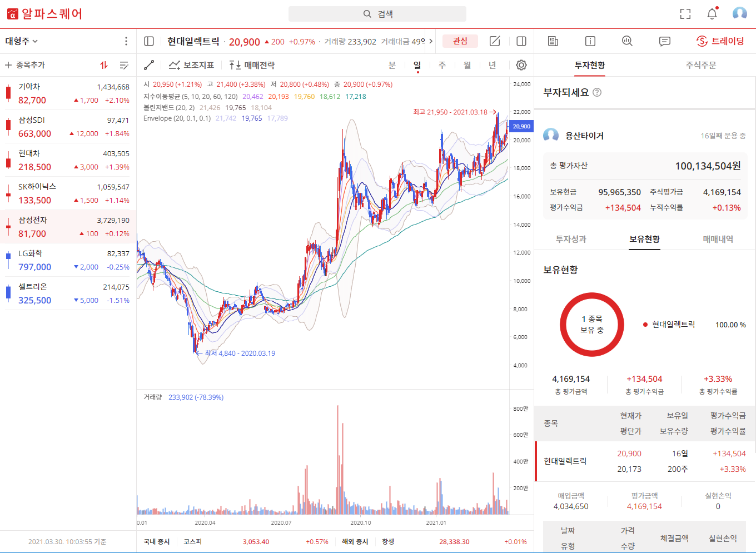Open the watchlist edit list icon
Image resolution: width=756 pixels, height=553 pixels.
124,65
